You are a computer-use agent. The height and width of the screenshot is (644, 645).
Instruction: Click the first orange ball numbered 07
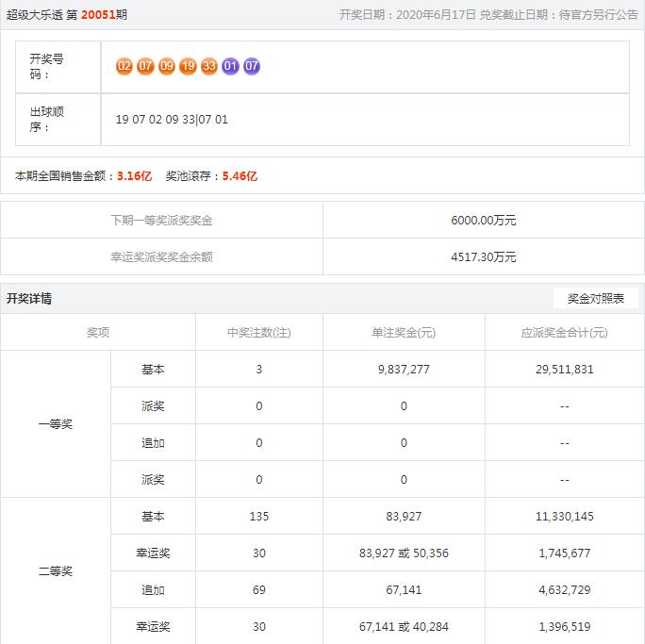pos(145,66)
